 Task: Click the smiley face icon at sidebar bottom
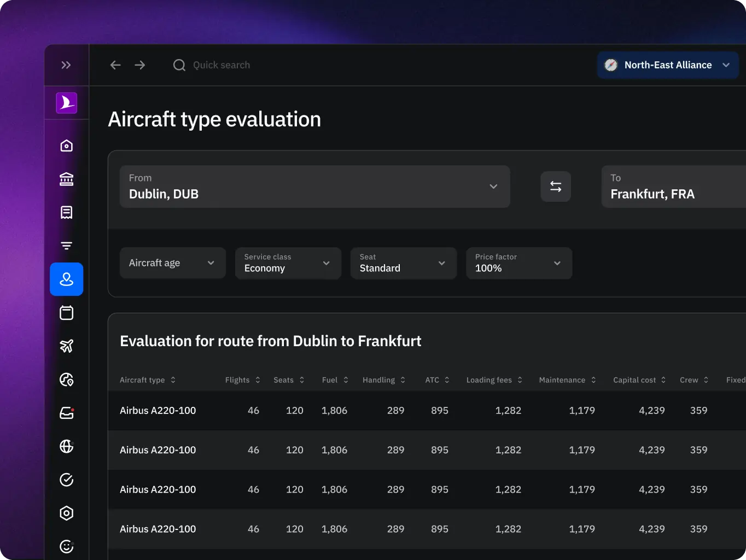[66, 546]
